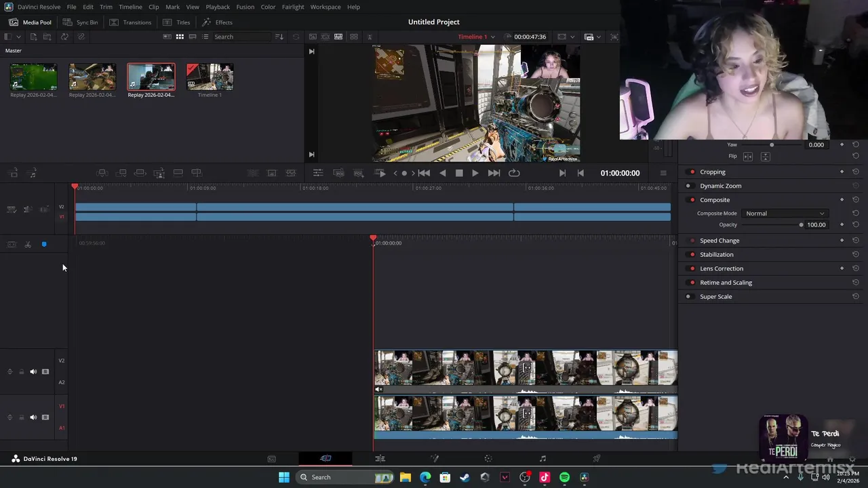Open the Media page from the page bar
Viewport: 868px width, 488px height.
tap(271, 459)
